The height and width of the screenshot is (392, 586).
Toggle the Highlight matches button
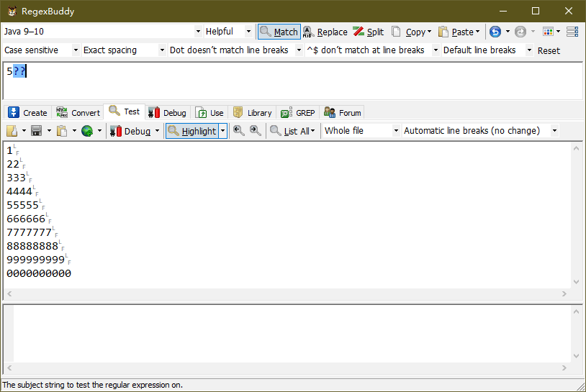192,131
